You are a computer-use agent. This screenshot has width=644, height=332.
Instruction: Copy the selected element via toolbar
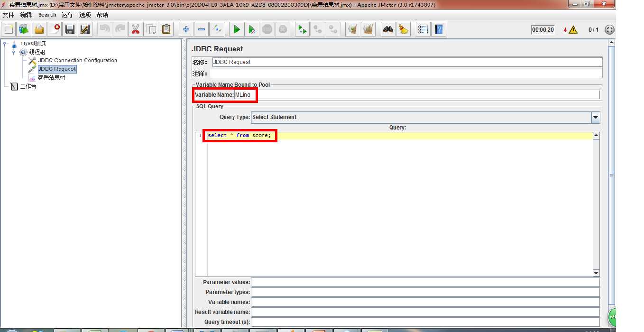(151, 29)
